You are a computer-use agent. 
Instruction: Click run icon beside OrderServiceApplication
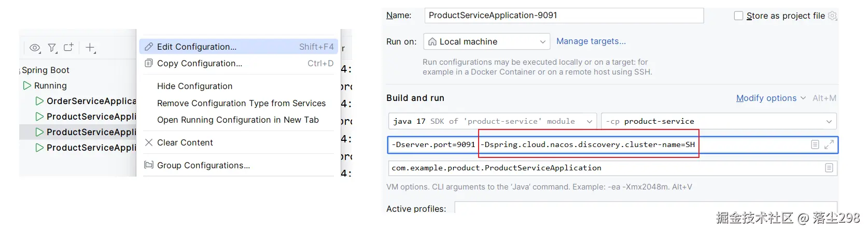coord(39,101)
